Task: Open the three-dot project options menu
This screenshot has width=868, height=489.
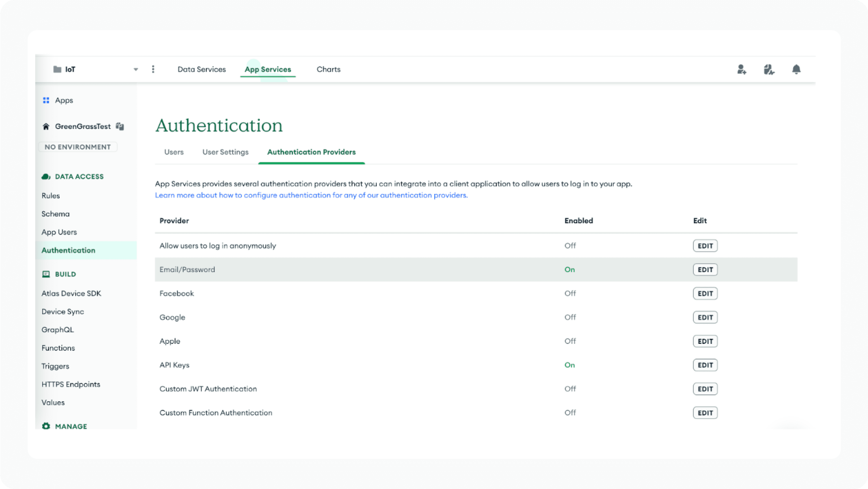Action: click(x=153, y=69)
